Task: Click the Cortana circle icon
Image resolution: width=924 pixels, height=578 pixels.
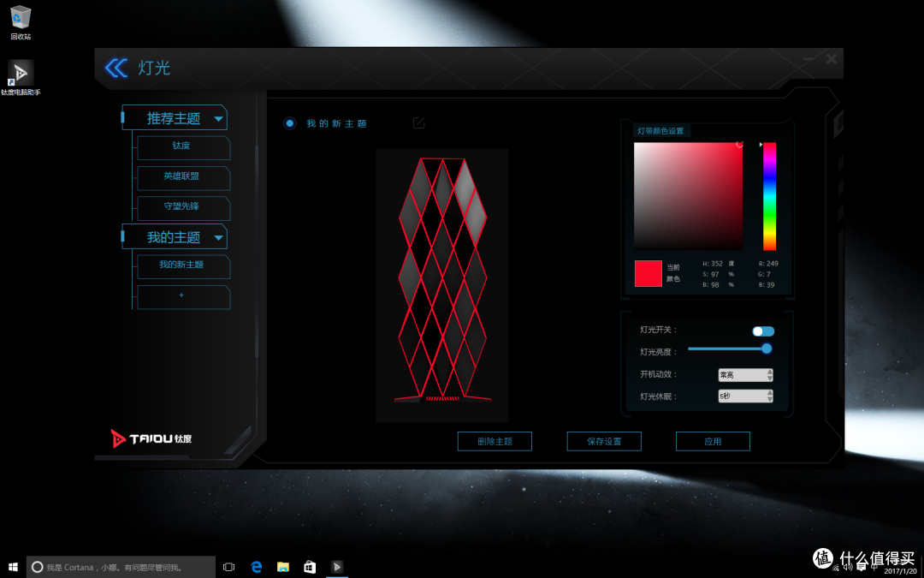Action: coord(37,567)
